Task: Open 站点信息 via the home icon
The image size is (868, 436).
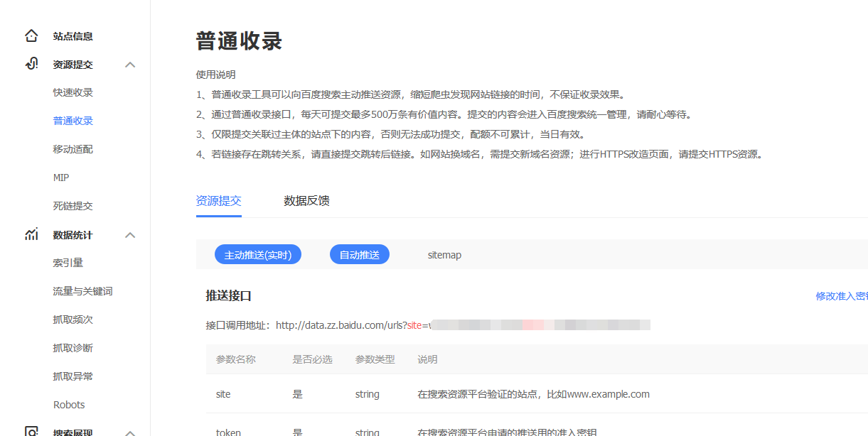Action: click(x=31, y=36)
